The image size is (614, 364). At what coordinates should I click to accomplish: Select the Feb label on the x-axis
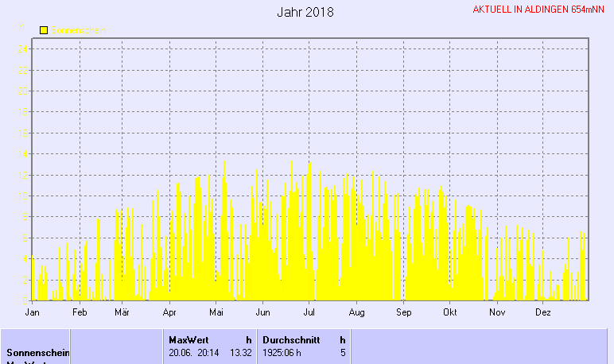pyautogui.click(x=79, y=313)
